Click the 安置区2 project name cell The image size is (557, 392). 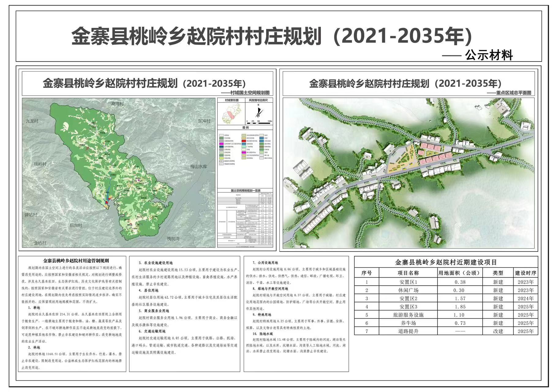click(x=408, y=299)
